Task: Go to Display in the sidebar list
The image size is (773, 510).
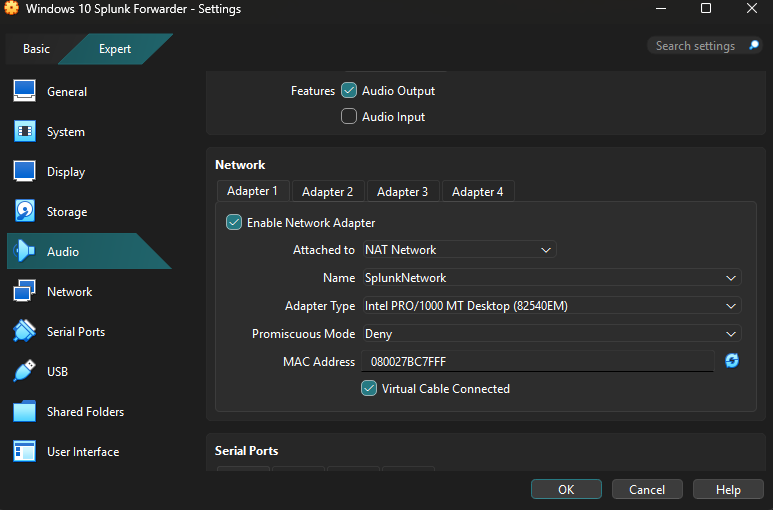Action: pos(66,172)
